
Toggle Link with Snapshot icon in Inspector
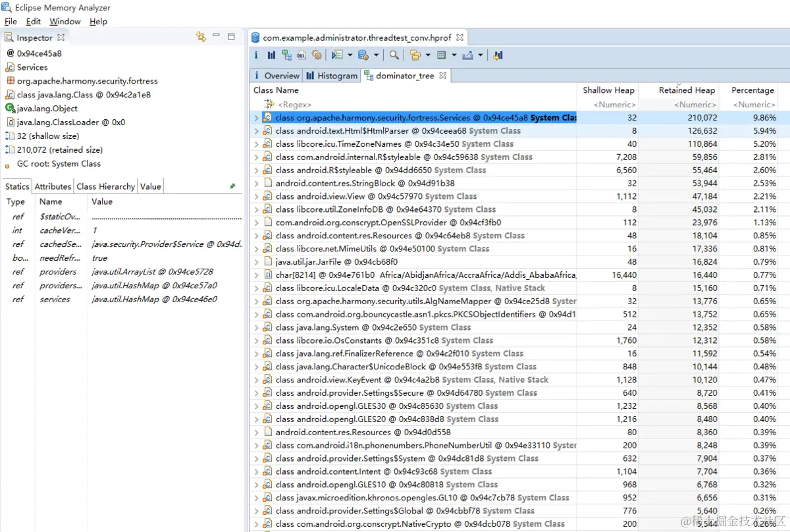[201, 37]
